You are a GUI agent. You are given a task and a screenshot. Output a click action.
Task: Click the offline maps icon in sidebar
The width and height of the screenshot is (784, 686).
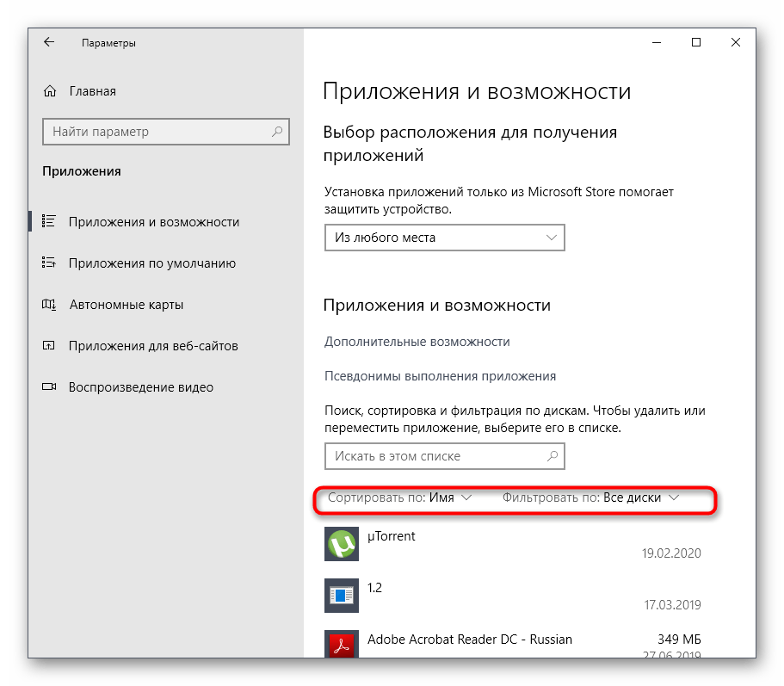tap(49, 305)
